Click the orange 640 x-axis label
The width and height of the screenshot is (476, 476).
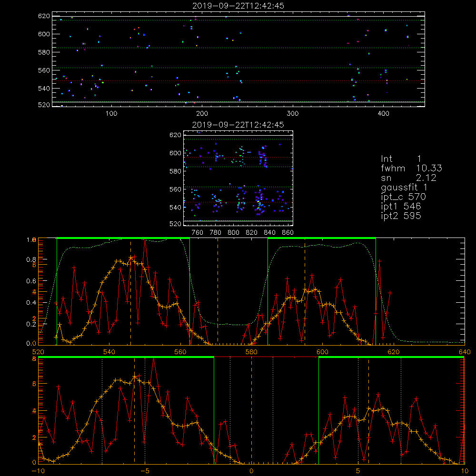click(x=465, y=352)
